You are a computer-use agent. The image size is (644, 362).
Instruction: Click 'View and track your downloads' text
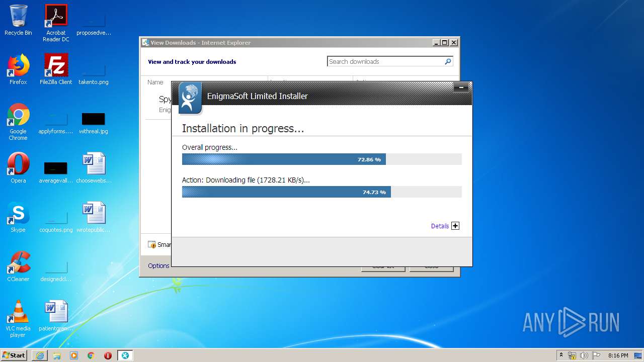[x=192, y=62]
